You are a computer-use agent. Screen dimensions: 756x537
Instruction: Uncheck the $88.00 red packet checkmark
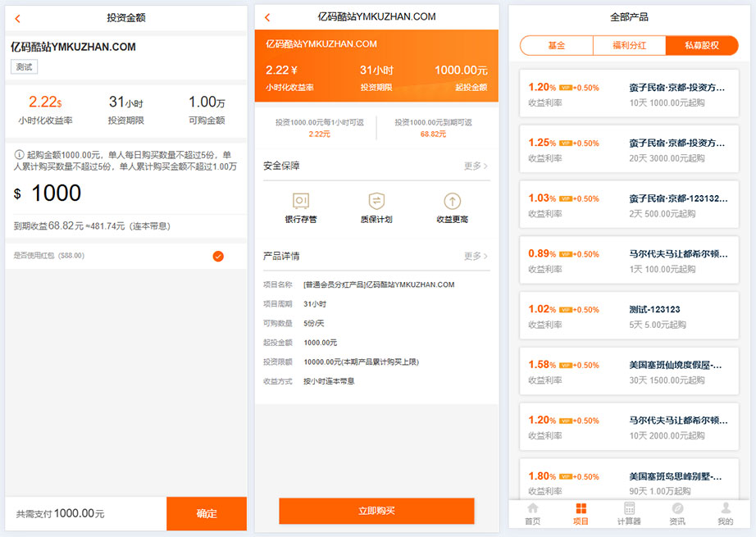217,256
